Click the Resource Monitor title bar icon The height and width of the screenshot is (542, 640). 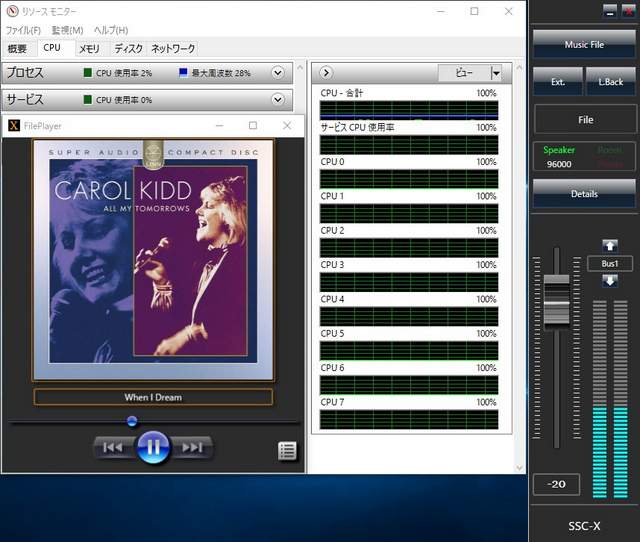11,11
